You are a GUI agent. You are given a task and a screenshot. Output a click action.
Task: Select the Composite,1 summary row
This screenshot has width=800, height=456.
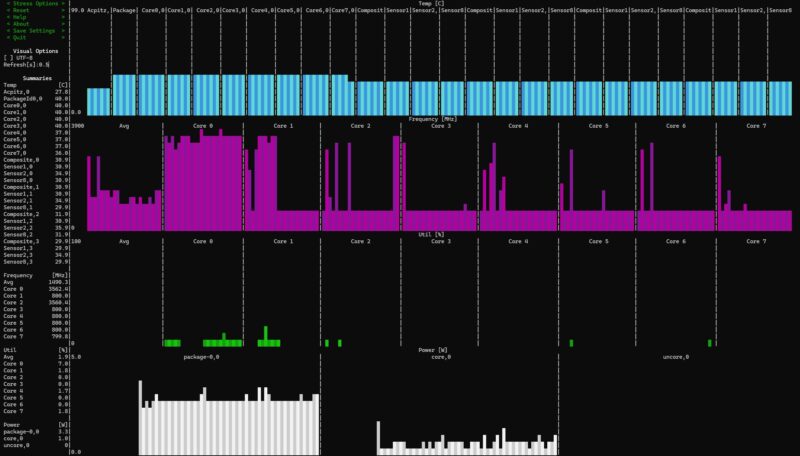tap(36, 187)
